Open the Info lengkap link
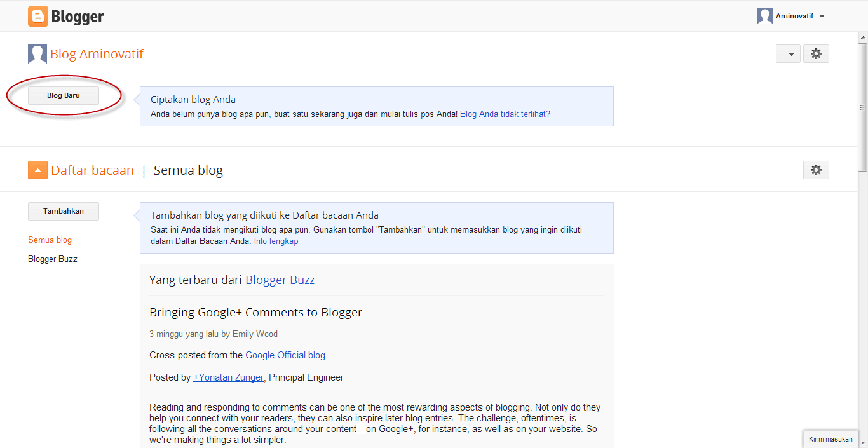The image size is (868, 448). point(276,241)
